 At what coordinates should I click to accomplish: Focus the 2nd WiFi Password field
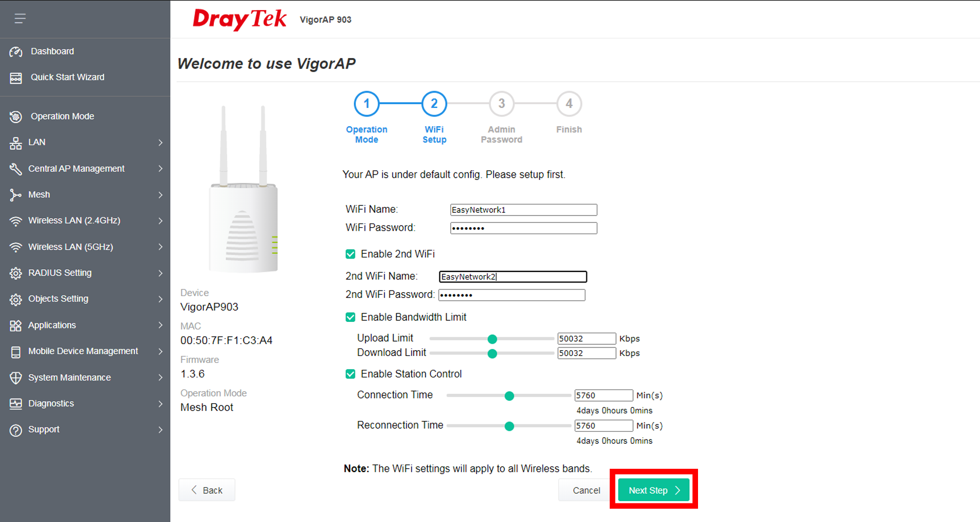point(512,295)
